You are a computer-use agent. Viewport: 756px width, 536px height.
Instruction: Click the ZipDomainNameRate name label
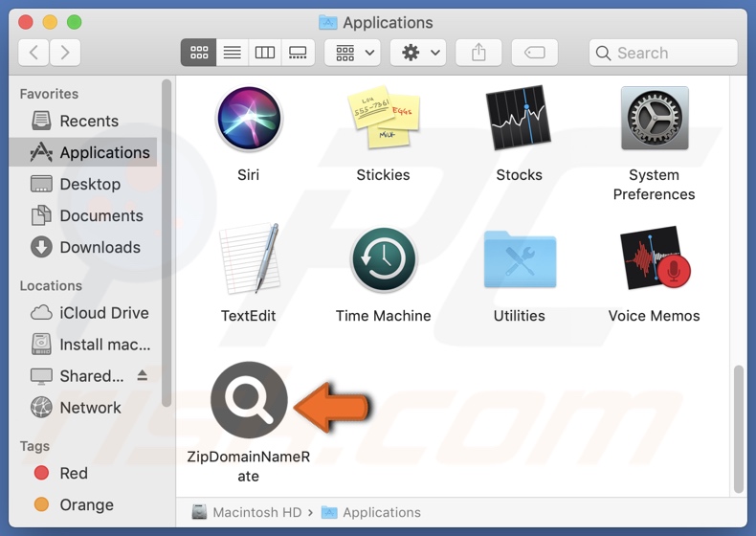pos(248,466)
